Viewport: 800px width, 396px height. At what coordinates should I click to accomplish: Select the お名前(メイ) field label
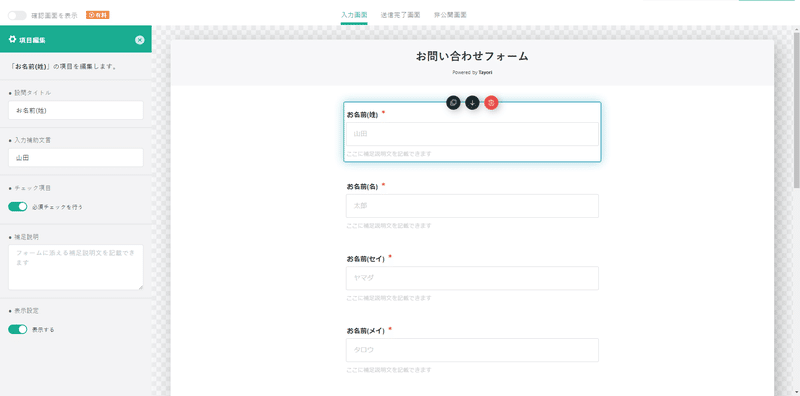click(365, 331)
